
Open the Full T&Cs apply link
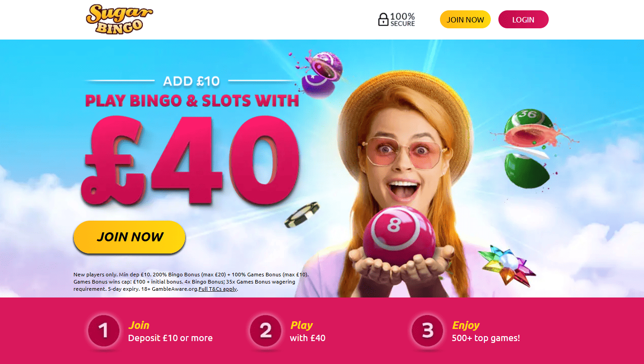point(218,289)
